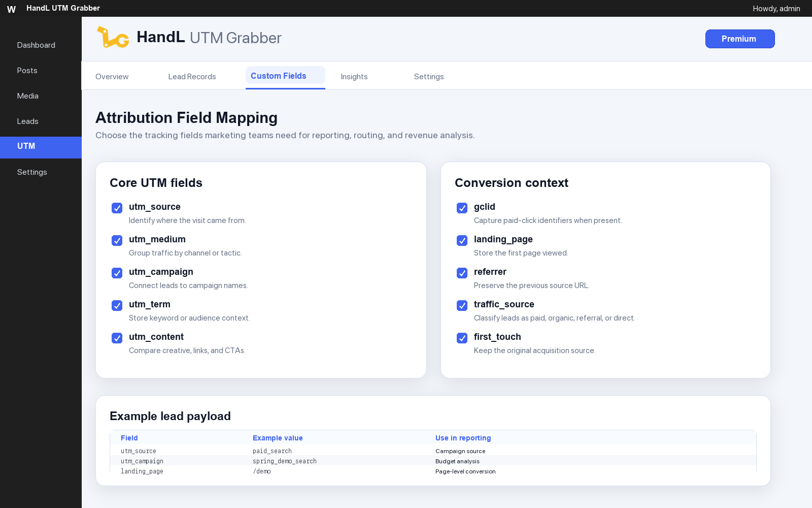Viewport: 812px width, 508px height.
Task: Click the Example value column header
Action: click(x=278, y=438)
